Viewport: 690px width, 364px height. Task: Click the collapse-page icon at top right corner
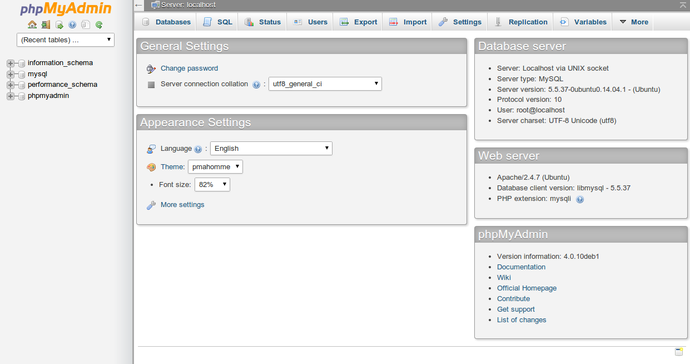click(683, 5)
